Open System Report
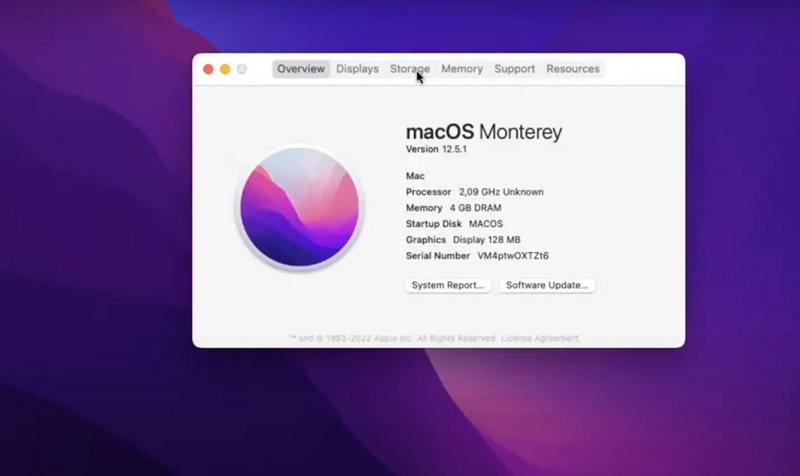This screenshot has width=800, height=476. pyautogui.click(x=447, y=285)
